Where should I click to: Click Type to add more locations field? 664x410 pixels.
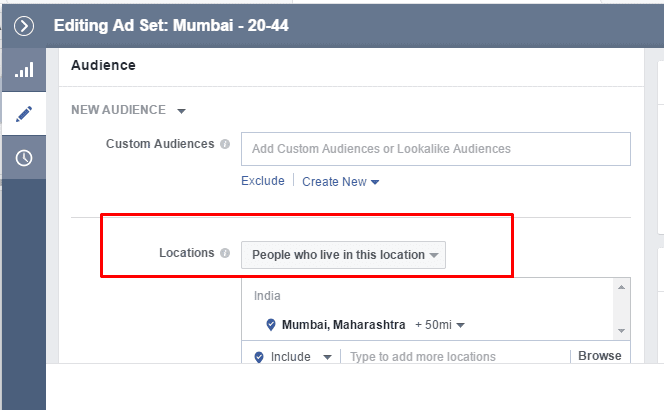point(456,357)
